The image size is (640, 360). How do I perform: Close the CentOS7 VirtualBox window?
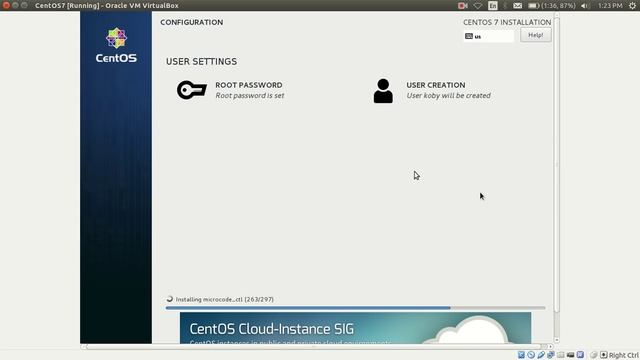tap(6, 5)
